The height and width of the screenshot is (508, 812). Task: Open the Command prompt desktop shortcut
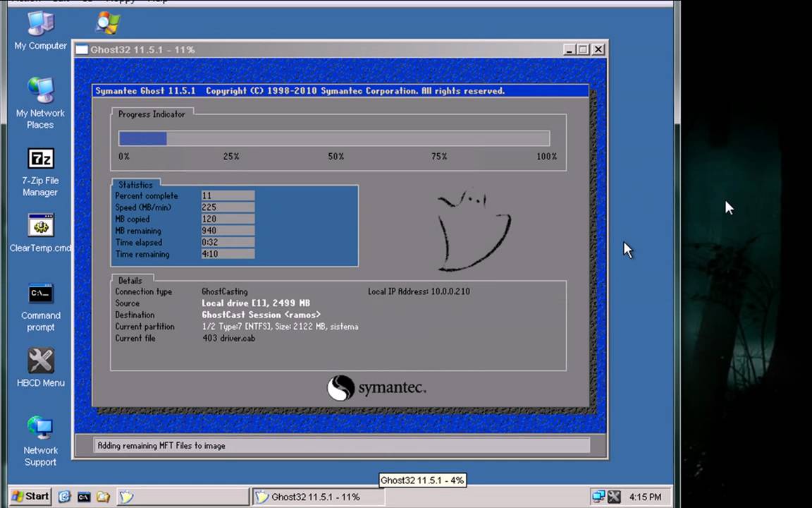[40, 307]
